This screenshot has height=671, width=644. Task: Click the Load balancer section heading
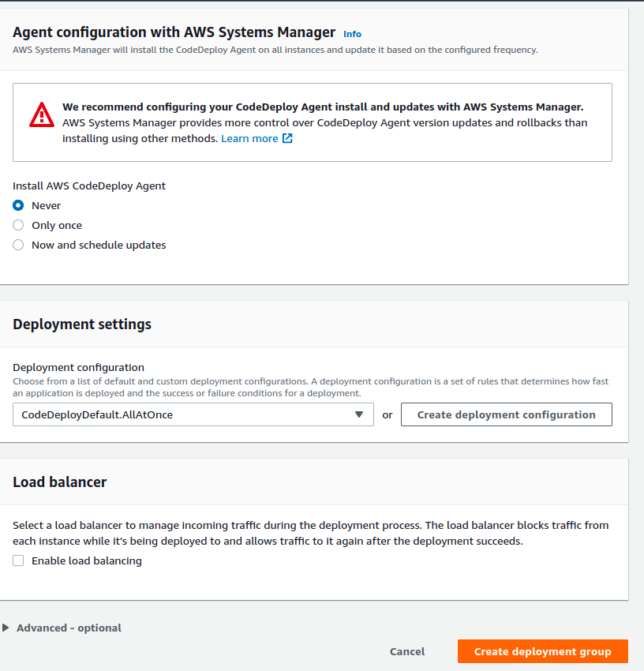(x=59, y=482)
